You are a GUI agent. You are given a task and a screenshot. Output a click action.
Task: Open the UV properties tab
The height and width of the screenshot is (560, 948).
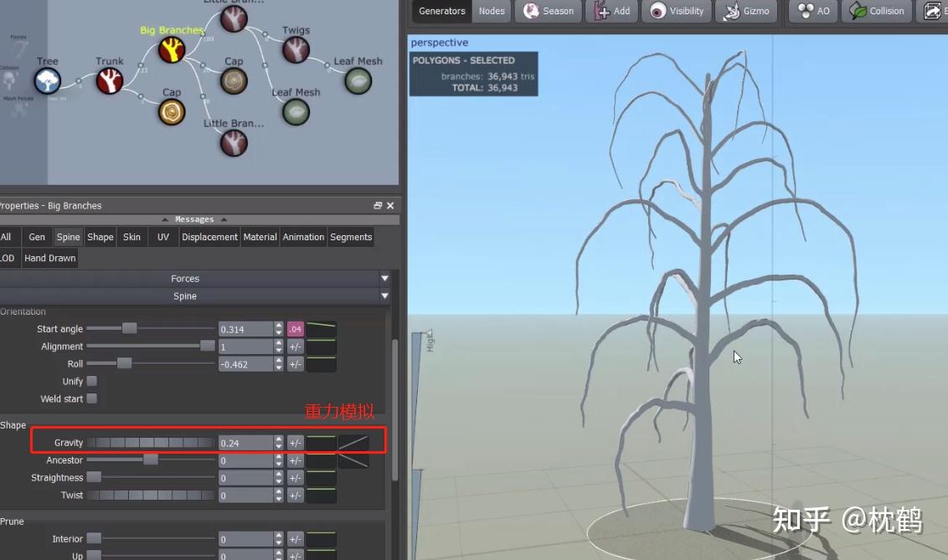point(163,237)
